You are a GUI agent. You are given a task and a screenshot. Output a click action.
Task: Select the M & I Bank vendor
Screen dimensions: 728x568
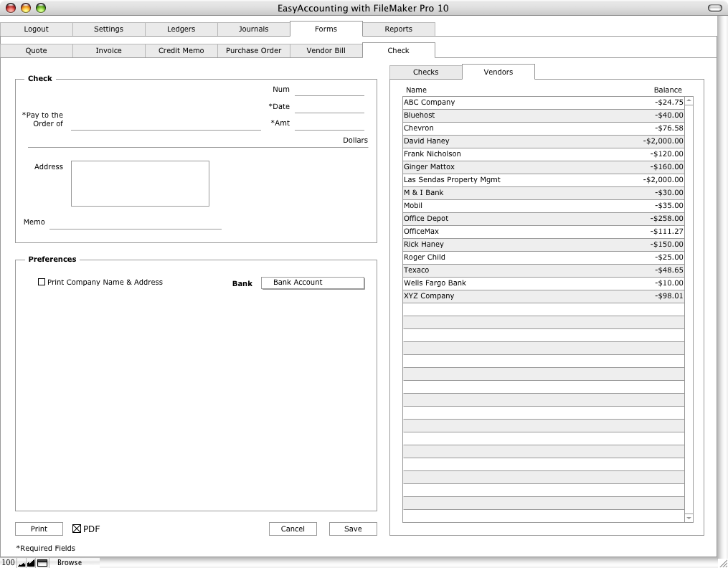coord(544,193)
